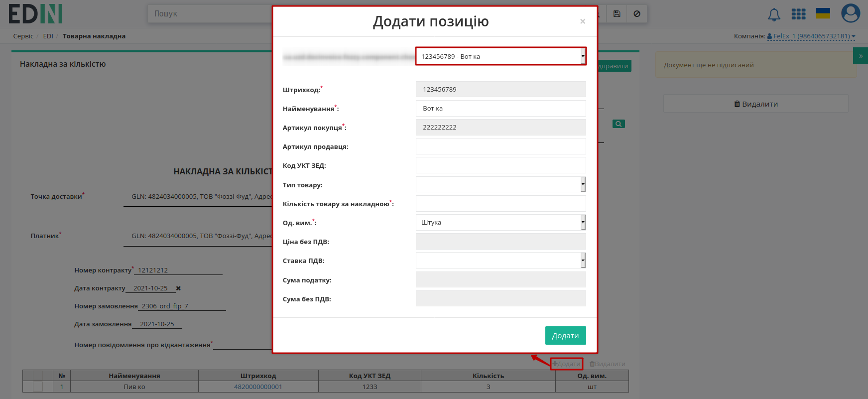Viewport: 868px width, 399px height.
Task: Open the product selector showing 123456789 - Вот ка
Action: 500,56
